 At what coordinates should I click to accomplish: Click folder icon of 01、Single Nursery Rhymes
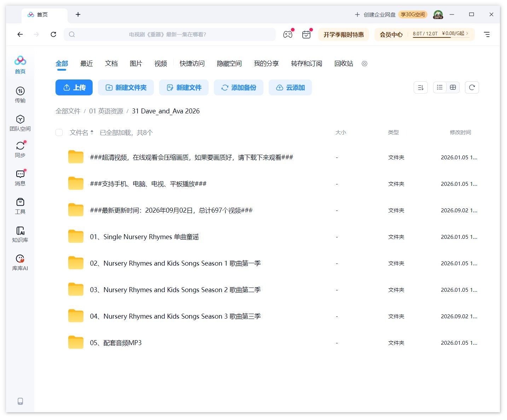click(76, 236)
